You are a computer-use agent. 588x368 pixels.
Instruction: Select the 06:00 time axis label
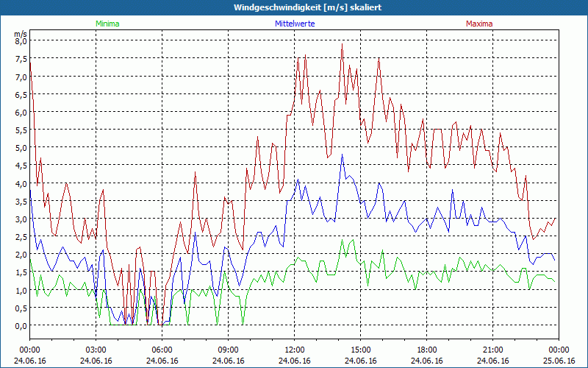(x=162, y=350)
